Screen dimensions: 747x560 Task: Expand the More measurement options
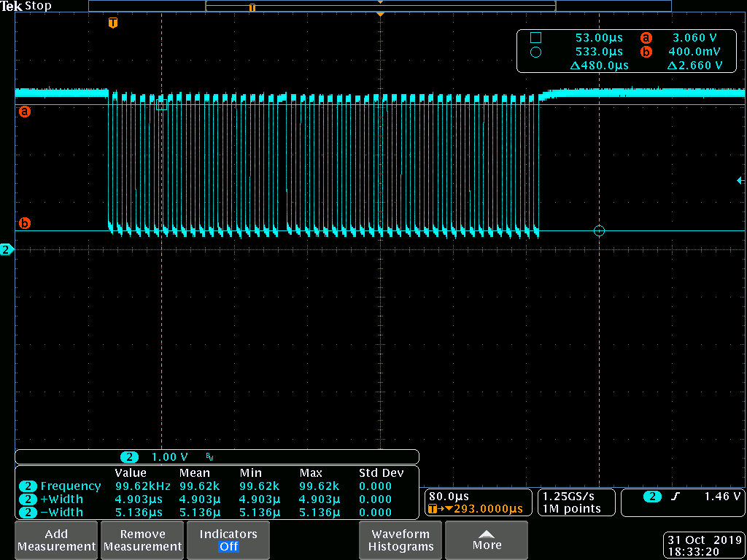[487, 540]
